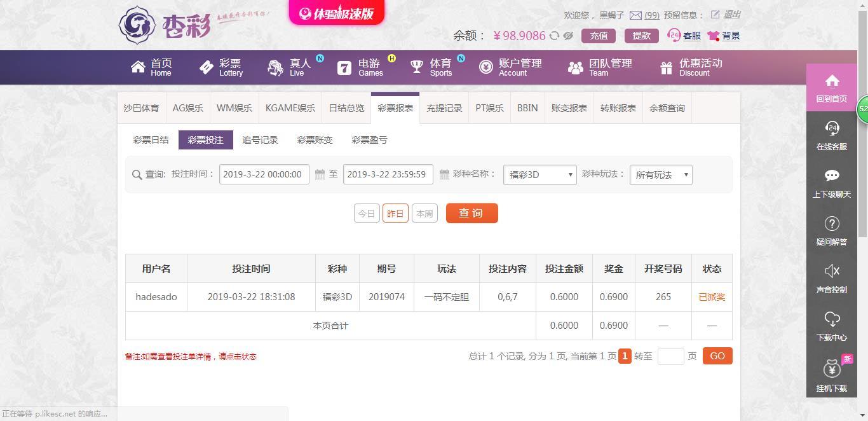Expand the 彩种名称 福彩3D dropdown

[x=540, y=175]
